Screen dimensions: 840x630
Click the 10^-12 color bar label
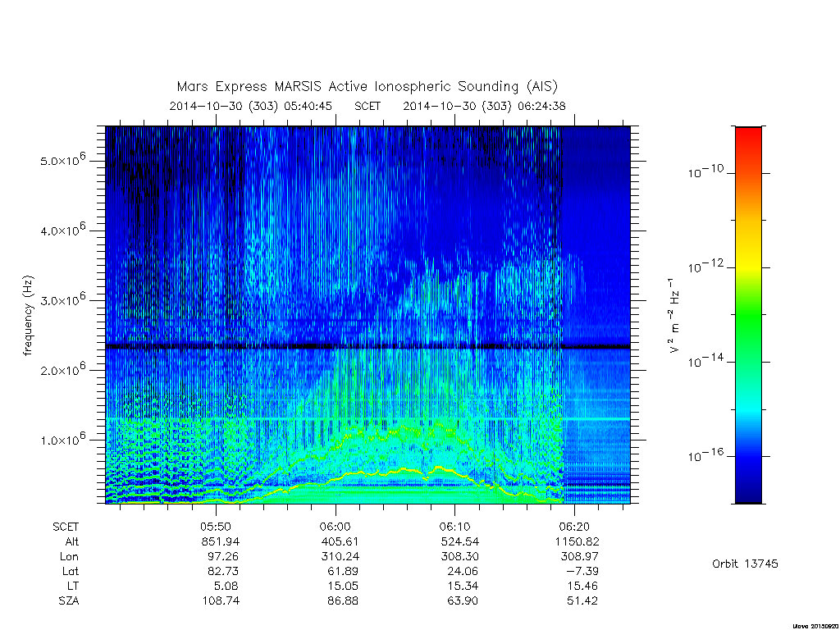coord(705,265)
